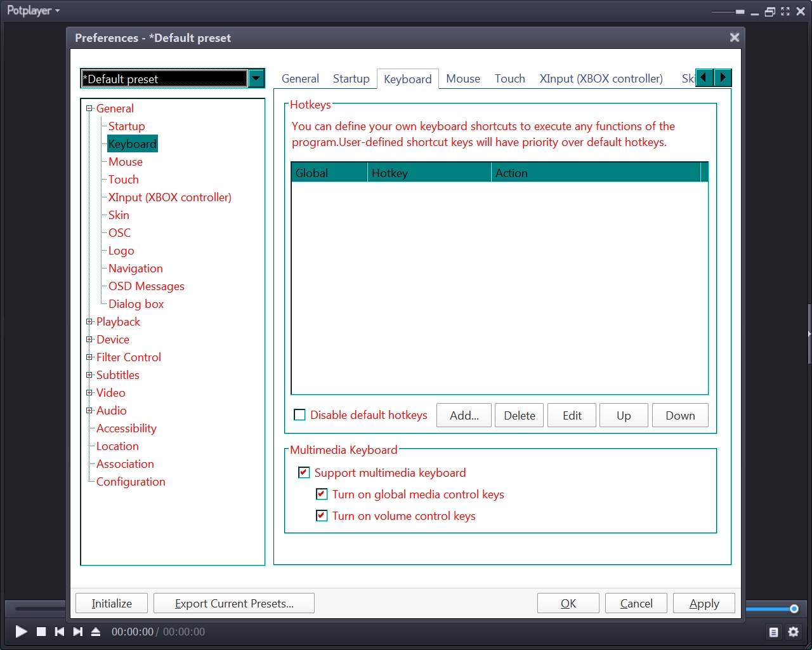Viewport: 812px width, 650px height.
Task: Expand the Audio tree node
Action: click(x=89, y=411)
